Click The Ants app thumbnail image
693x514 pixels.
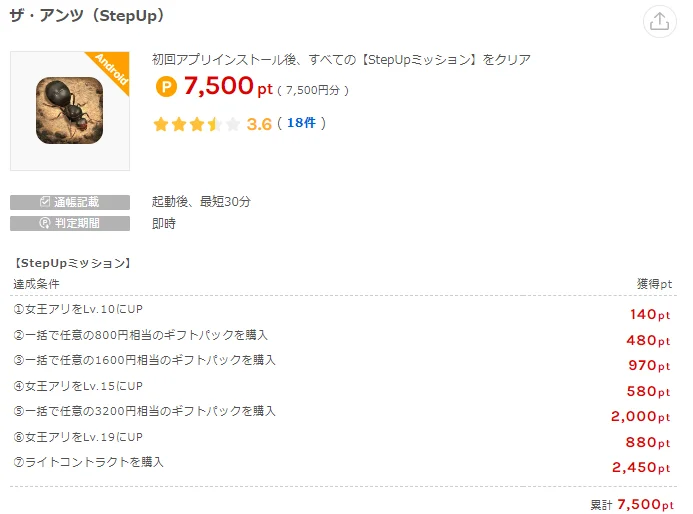tap(69, 110)
